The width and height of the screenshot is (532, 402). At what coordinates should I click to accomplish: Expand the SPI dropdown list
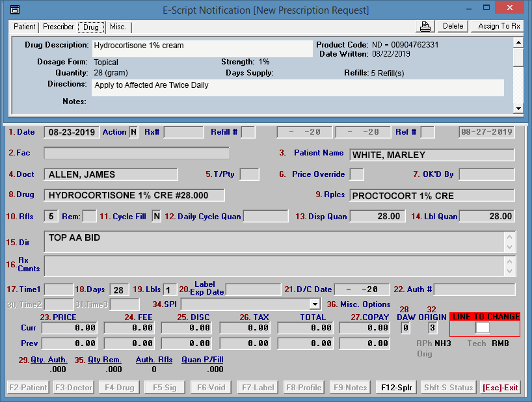coord(315,304)
